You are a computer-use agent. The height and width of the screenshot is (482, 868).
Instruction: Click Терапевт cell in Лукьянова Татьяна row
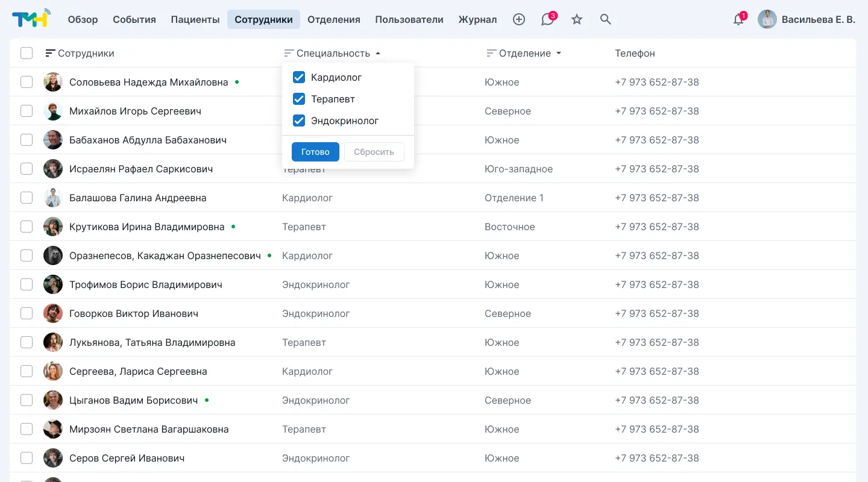(x=304, y=342)
